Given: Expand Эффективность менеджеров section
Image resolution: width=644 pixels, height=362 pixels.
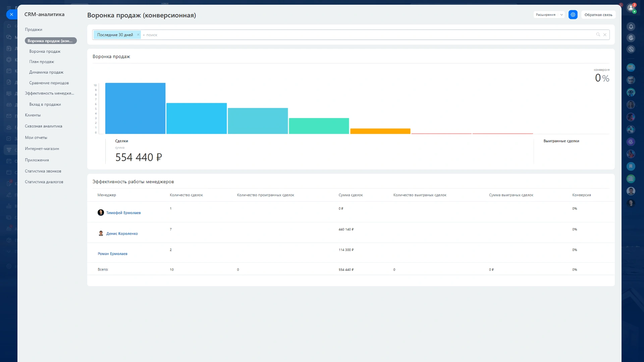Looking at the screenshot, I should click(49, 93).
